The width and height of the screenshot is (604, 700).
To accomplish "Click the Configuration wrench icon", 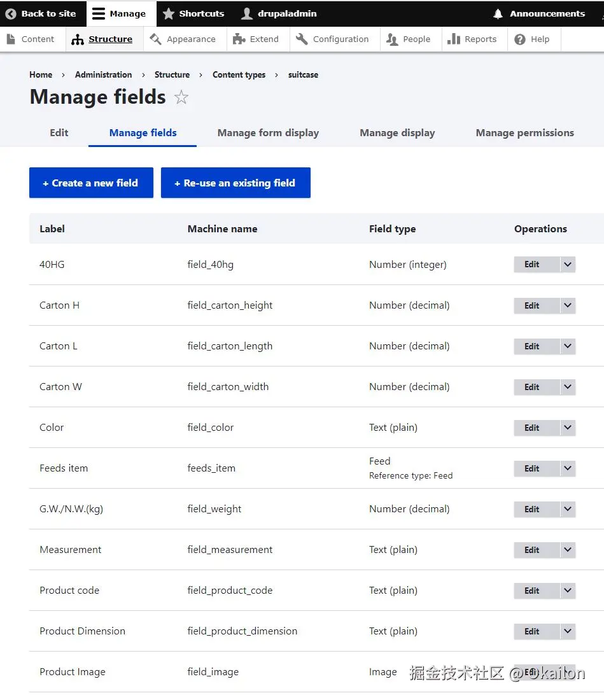I will [x=302, y=39].
